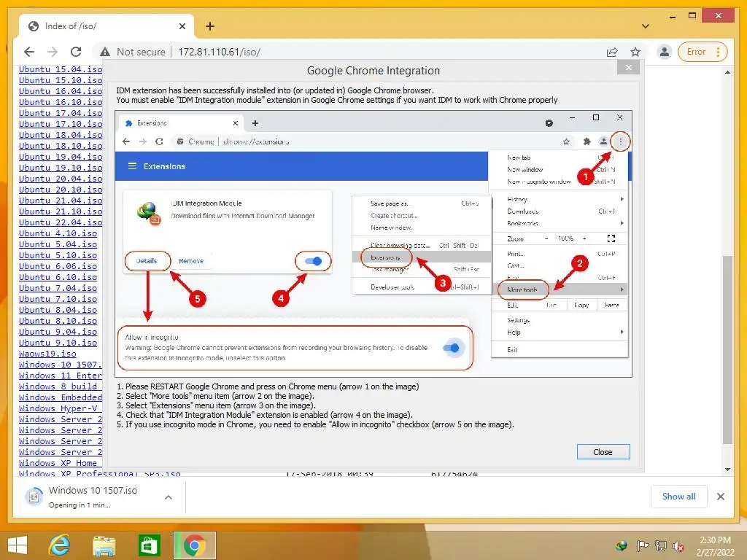Open Ubuntu 20.10.iso link

coord(61,190)
